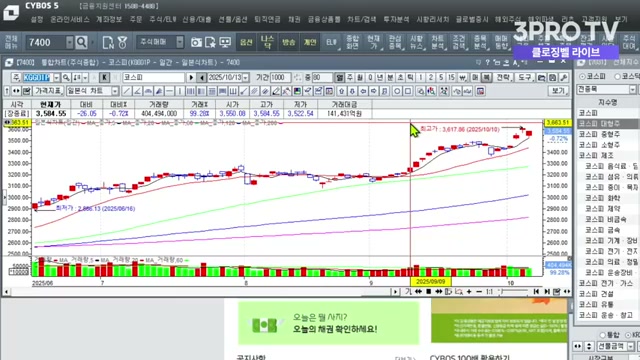Viewport: 640px width, 360px height.
Task: Click the 종합화면 toolbar button
Action: 352,42
